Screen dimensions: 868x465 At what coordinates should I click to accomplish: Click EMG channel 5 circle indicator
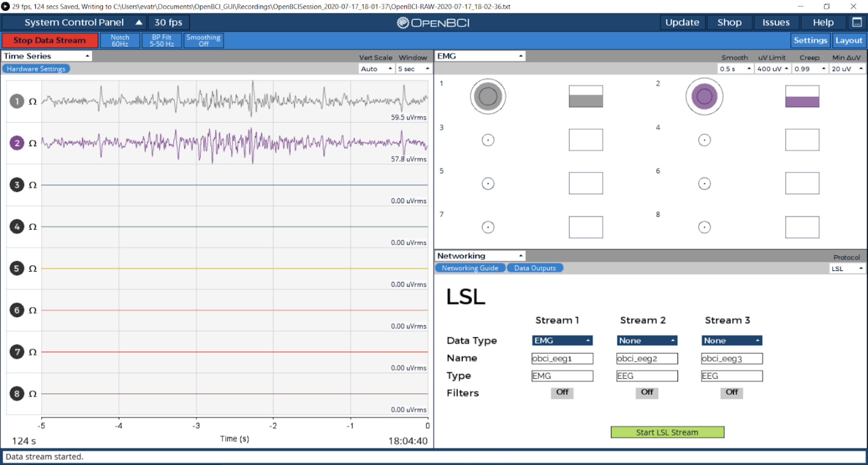pyautogui.click(x=488, y=183)
